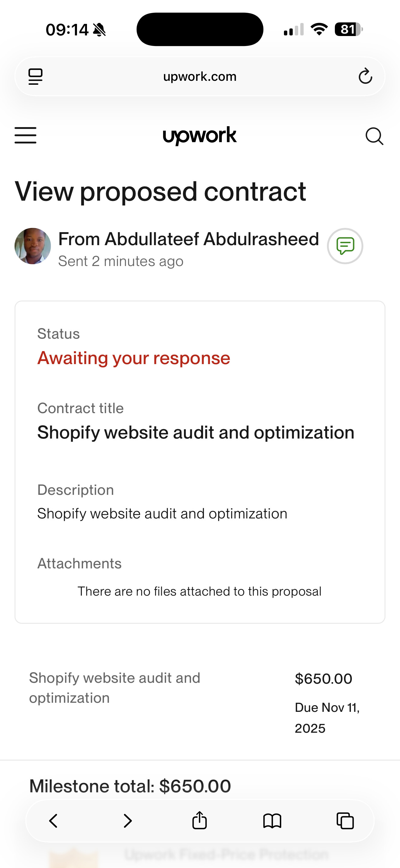Viewport: 400px width, 868px height.
Task: Tap Abdullateef's profile photo
Action: click(33, 246)
